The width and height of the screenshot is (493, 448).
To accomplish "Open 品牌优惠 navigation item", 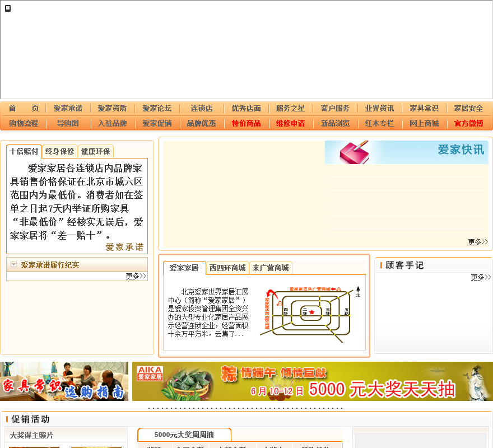I will coord(202,123).
